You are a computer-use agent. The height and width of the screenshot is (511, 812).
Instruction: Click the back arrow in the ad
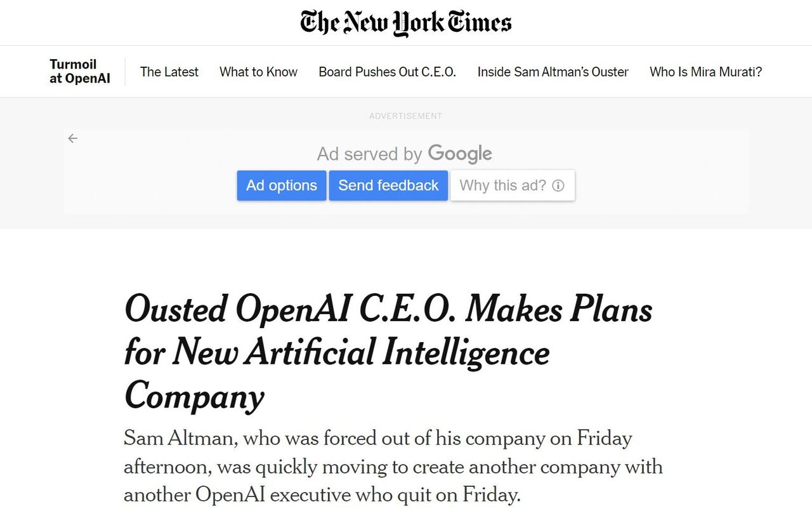[73, 138]
